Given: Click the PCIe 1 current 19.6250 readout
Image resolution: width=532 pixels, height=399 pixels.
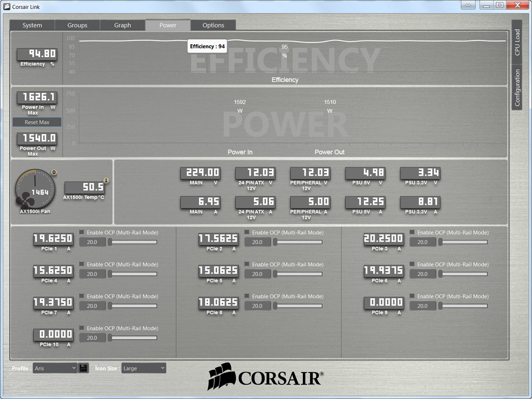Looking at the screenshot, I should 54,238.
